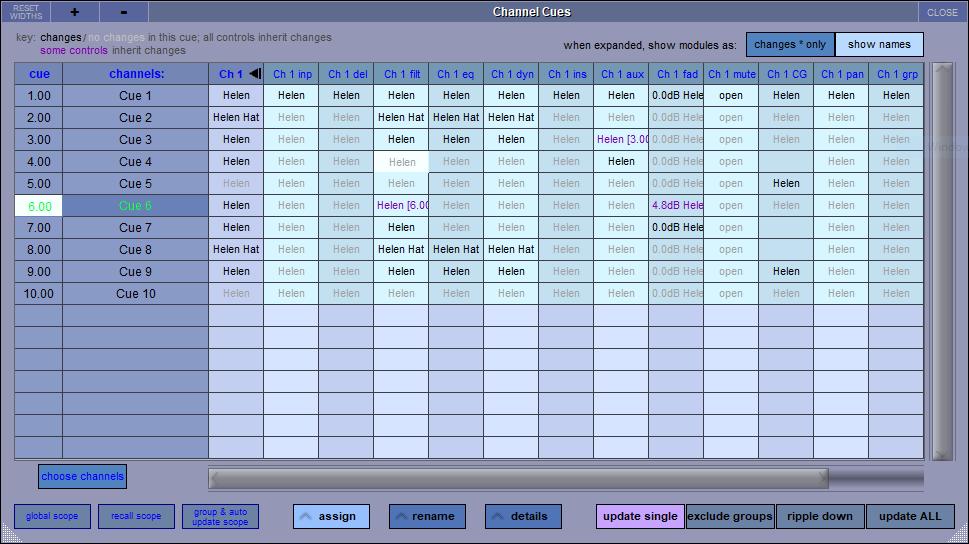The image size is (969, 544).
Task: Select the Ch 1 inp column header
Action: coord(292,74)
